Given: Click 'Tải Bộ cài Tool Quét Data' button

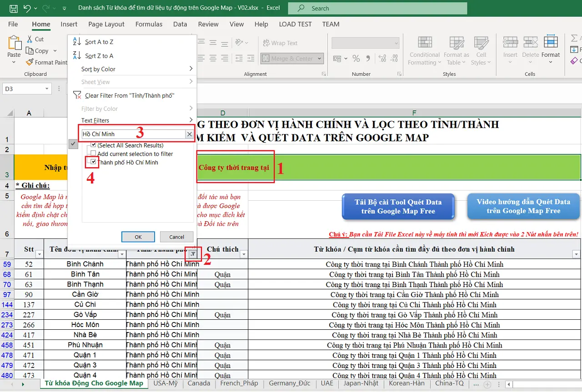Looking at the screenshot, I should (398, 206).
